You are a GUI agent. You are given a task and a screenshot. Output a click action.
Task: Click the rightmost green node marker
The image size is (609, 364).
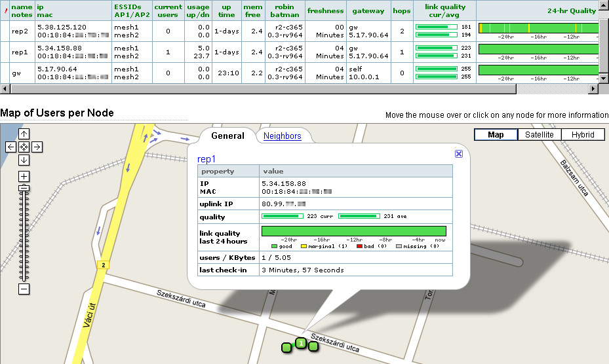(313, 346)
